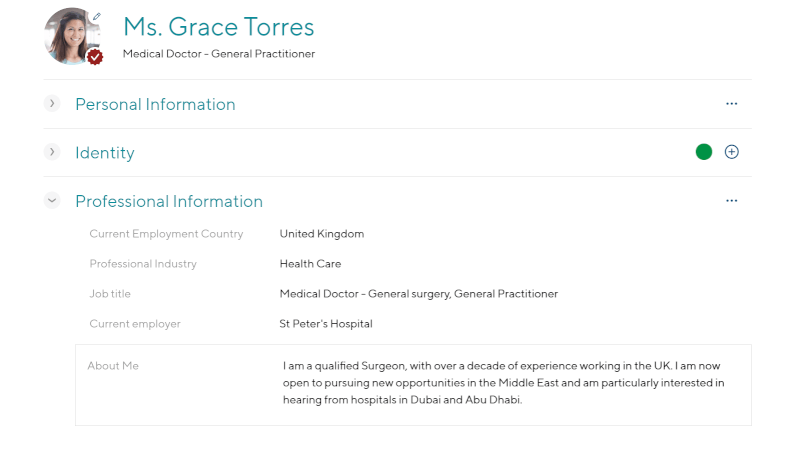Click the Ms. Grace Torres name title

(218, 27)
